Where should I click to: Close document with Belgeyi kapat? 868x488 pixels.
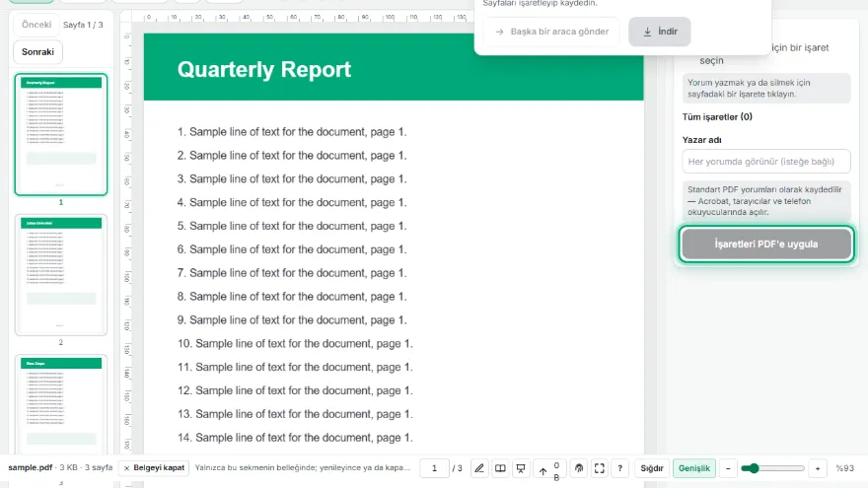coord(154,467)
